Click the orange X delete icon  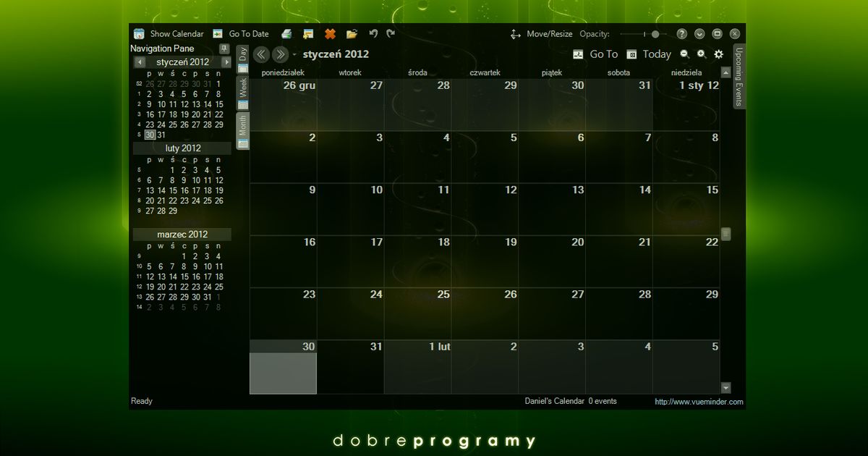pos(330,34)
